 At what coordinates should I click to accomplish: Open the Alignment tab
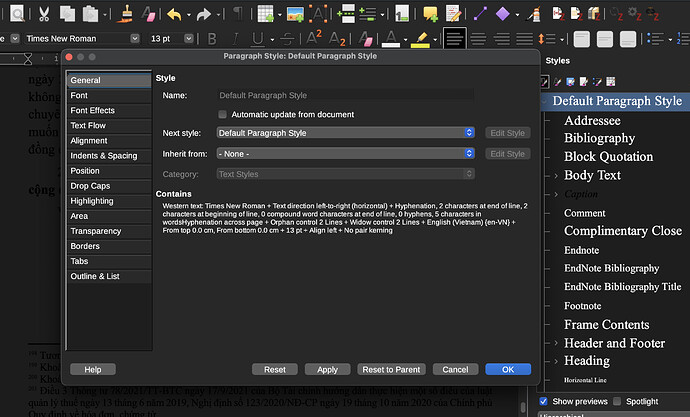[x=109, y=141]
